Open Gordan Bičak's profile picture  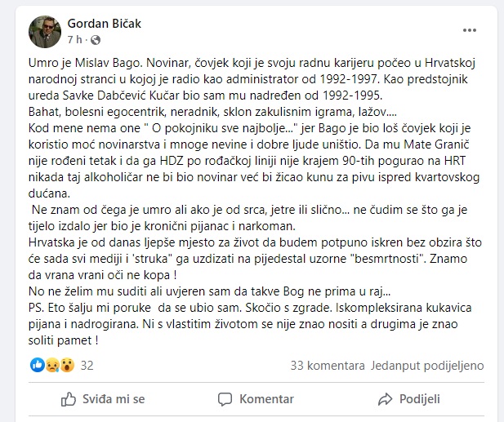pos(44,31)
